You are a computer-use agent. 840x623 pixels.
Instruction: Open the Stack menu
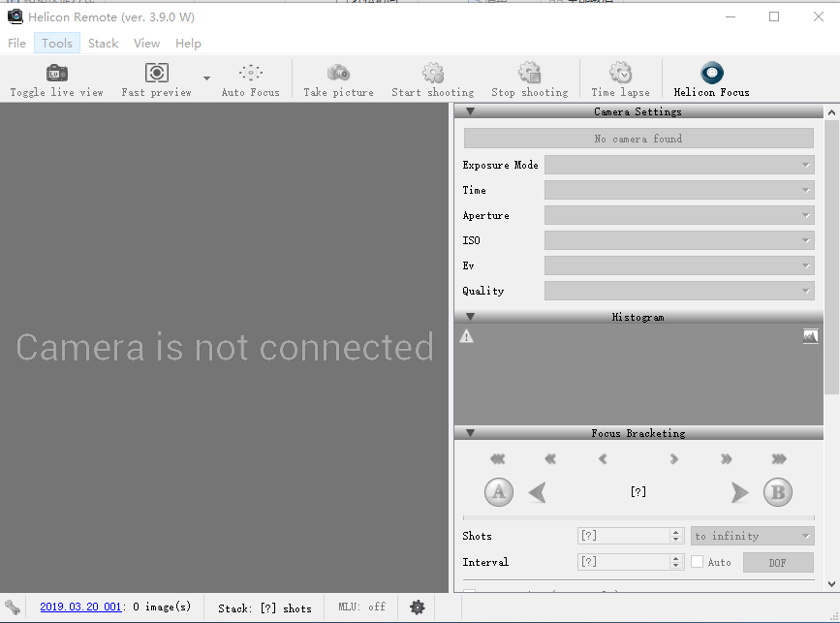click(x=103, y=44)
